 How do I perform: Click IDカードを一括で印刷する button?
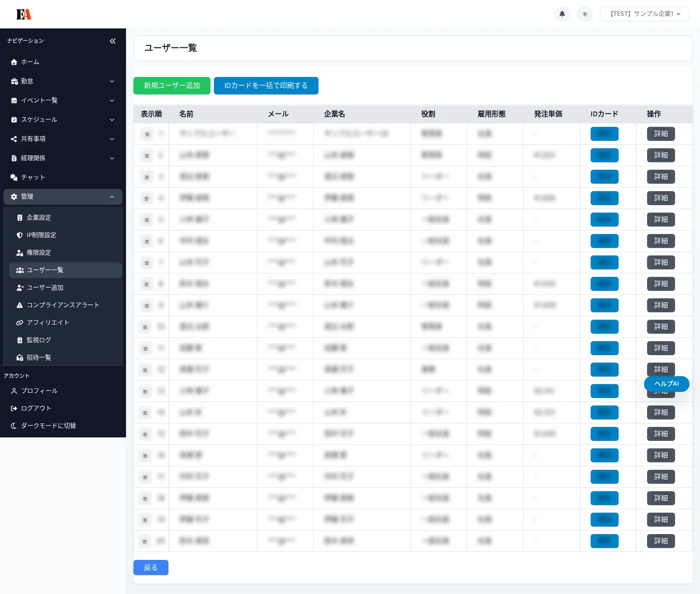[x=266, y=86]
